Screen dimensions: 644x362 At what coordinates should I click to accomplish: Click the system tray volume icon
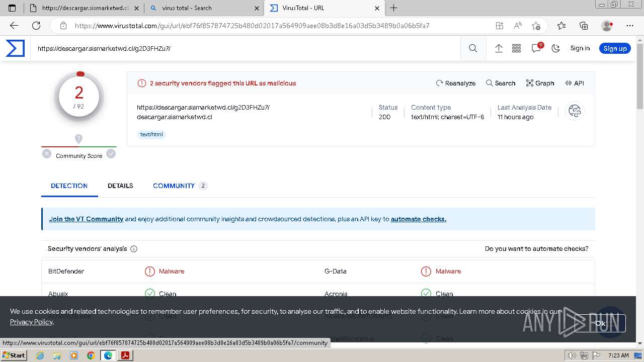click(x=572, y=355)
